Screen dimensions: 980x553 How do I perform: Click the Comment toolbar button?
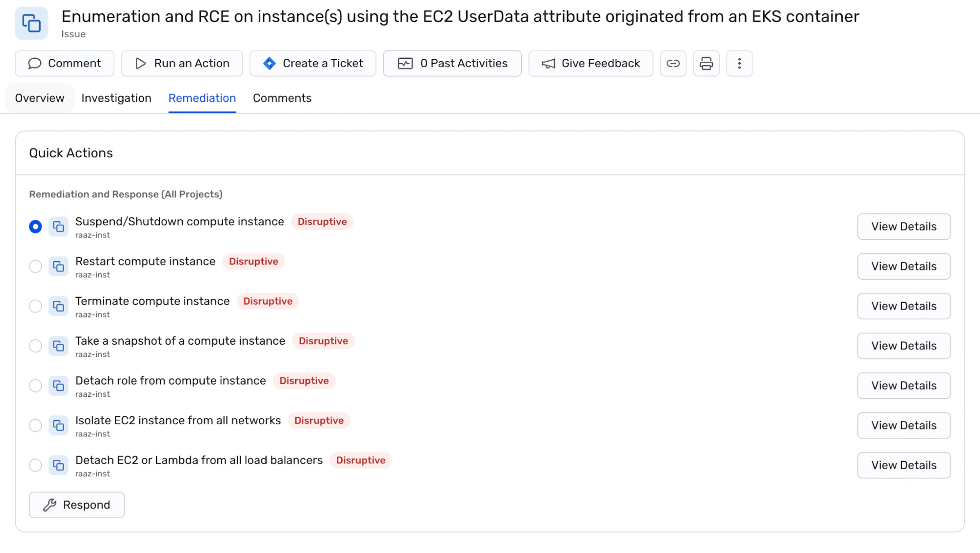(65, 64)
